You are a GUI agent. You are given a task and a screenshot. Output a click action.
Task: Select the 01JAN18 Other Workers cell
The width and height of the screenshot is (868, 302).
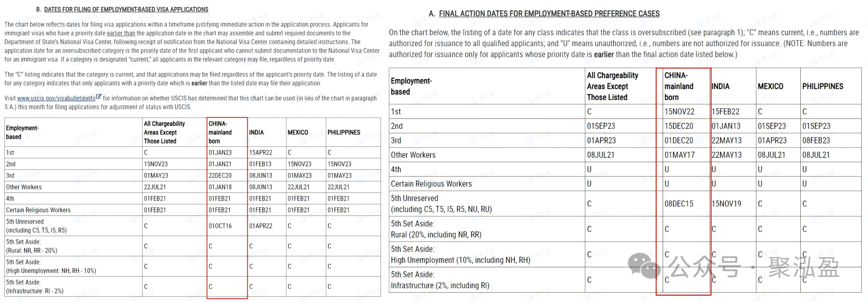click(220, 187)
